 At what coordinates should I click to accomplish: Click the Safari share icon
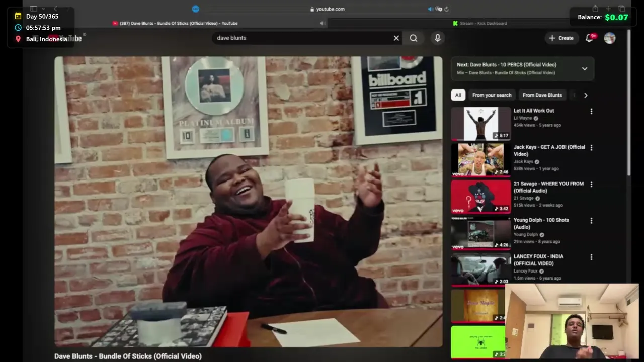(x=595, y=9)
